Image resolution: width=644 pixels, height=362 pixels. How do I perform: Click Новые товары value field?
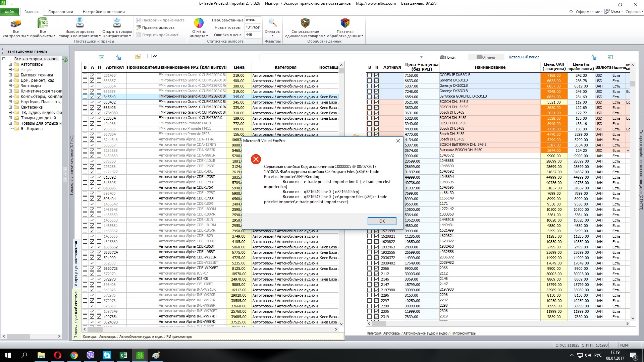click(x=253, y=27)
